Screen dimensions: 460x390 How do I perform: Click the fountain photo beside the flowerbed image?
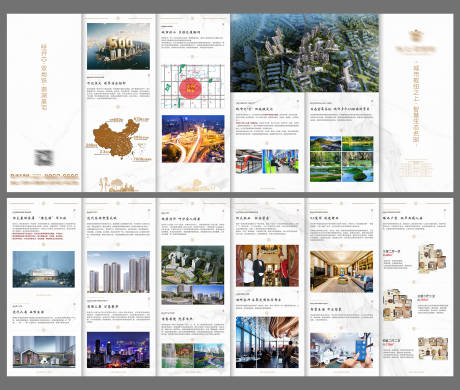tap(177, 356)
